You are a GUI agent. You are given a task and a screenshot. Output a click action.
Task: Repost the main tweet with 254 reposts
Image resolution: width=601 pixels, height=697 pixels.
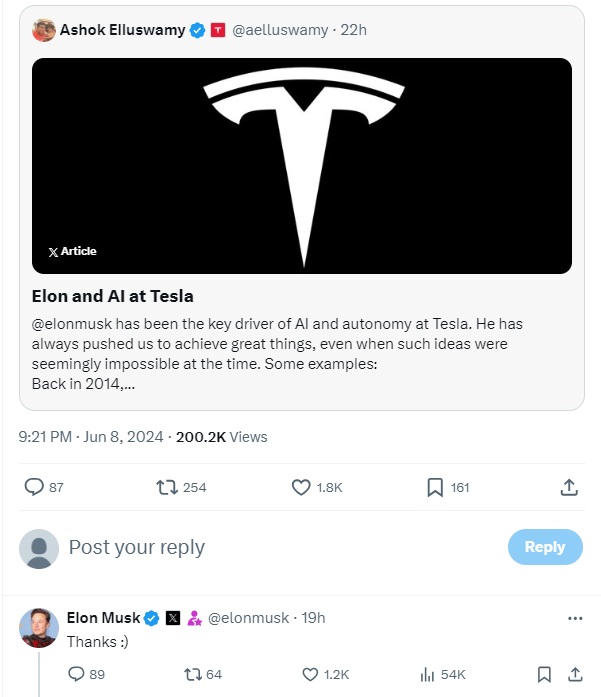(x=168, y=487)
